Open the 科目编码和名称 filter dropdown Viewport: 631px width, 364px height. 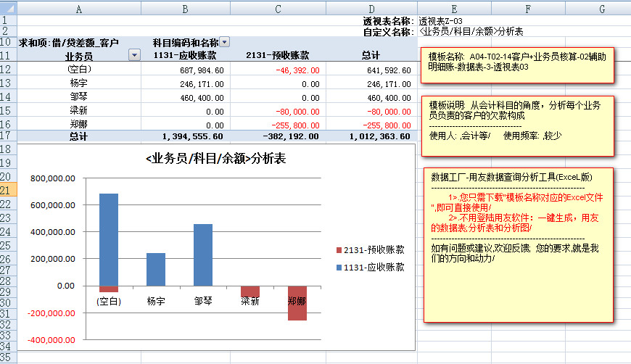pos(224,43)
